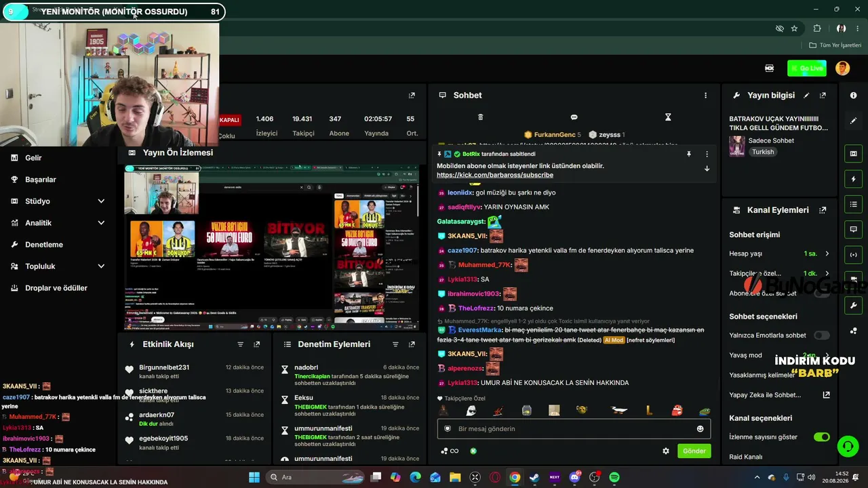Collapse the pinned message with down arrow

[x=707, y=169]
